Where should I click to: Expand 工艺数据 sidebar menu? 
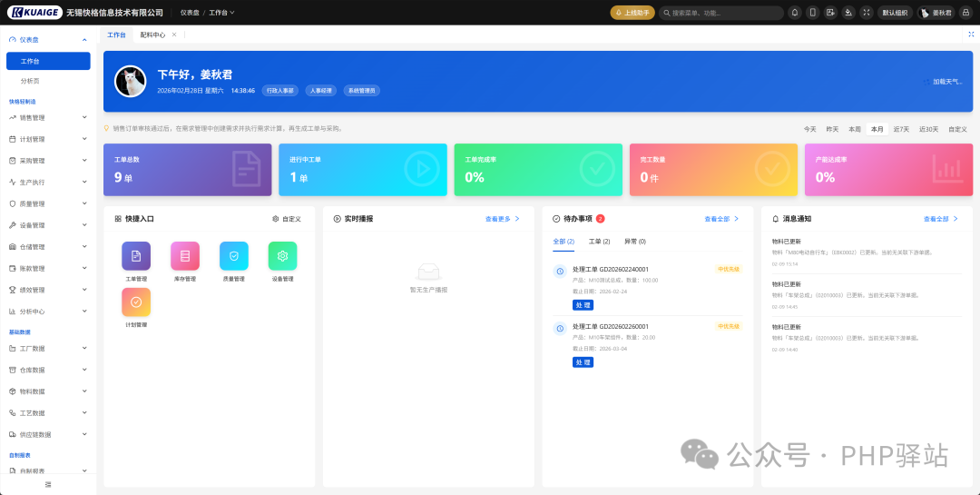[48, 413]
